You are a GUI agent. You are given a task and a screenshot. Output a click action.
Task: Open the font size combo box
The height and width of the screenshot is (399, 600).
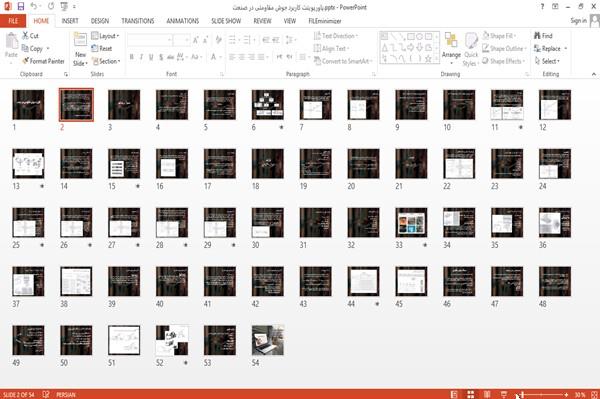[x=181, y=40]
